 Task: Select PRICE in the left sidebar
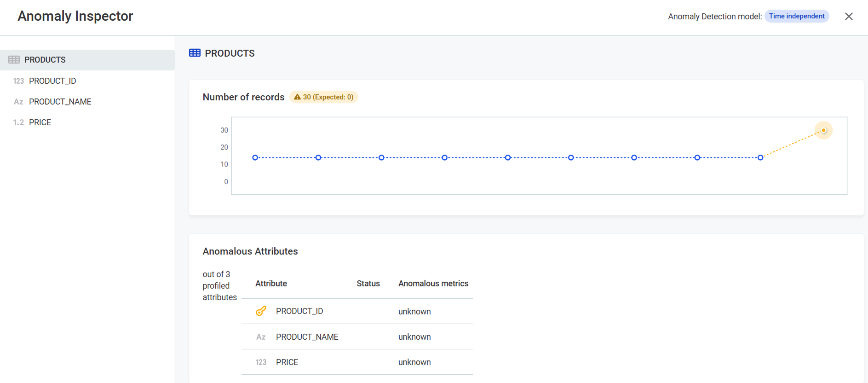coord(40,122)
